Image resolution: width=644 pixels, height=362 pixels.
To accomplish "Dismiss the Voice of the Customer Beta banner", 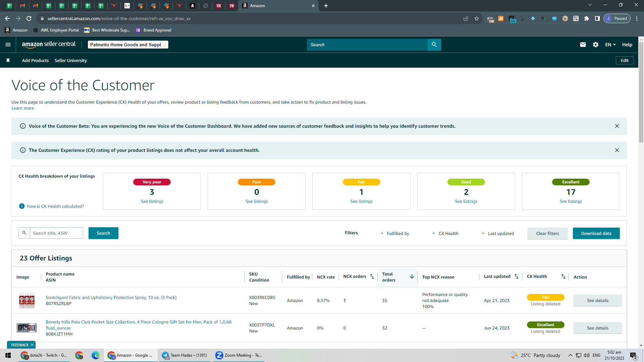I will click(617, 126).
